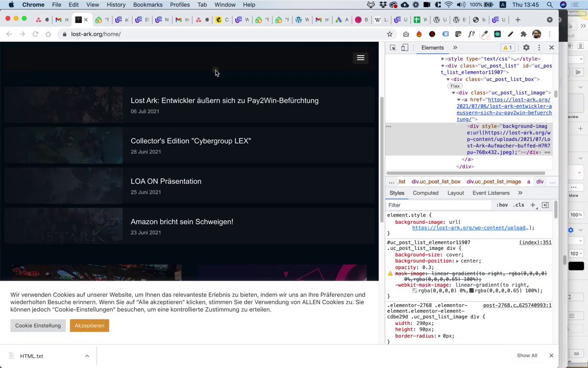Toggle the :hov element state button
Image resolution: width=588 pixels, height=368 pixels.
pyautogui.click(x=502, y=205)
